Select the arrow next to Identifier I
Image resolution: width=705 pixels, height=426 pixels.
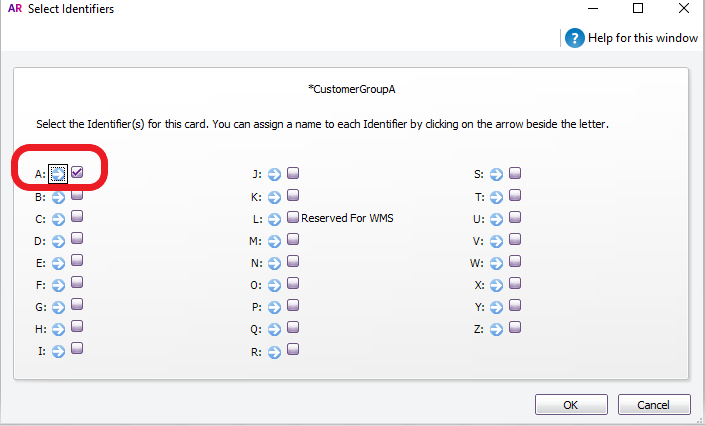pos(58,351)
